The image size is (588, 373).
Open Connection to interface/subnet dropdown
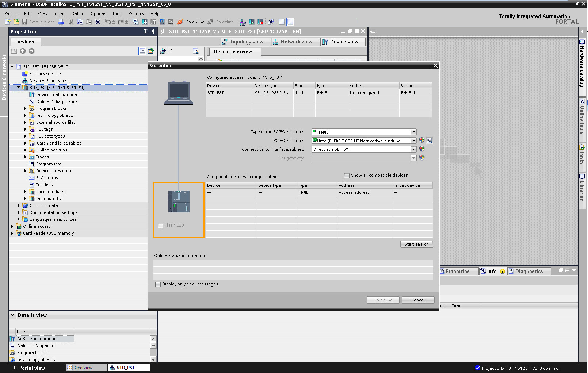point(413,149)
